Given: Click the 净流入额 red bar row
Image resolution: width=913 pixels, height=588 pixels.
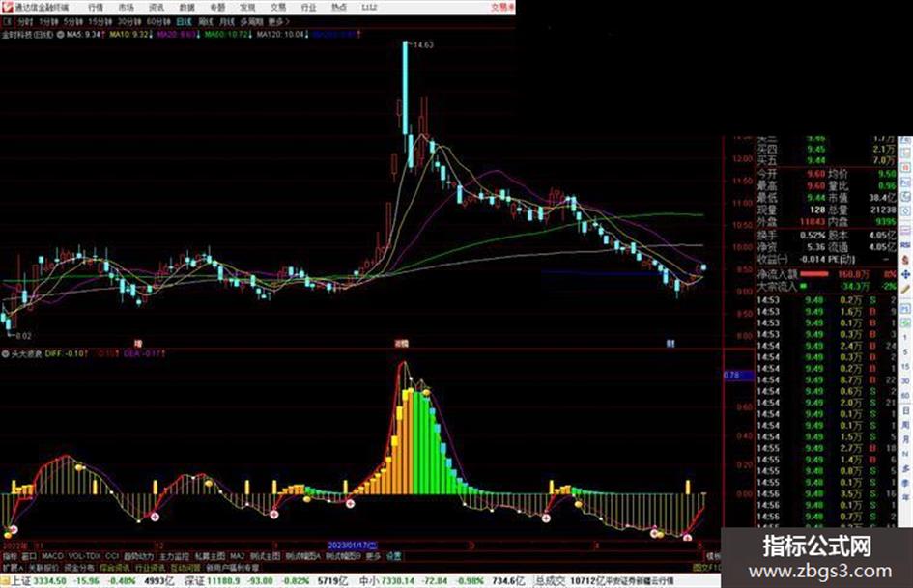Looking at the screenshot, I should [826, 273].
